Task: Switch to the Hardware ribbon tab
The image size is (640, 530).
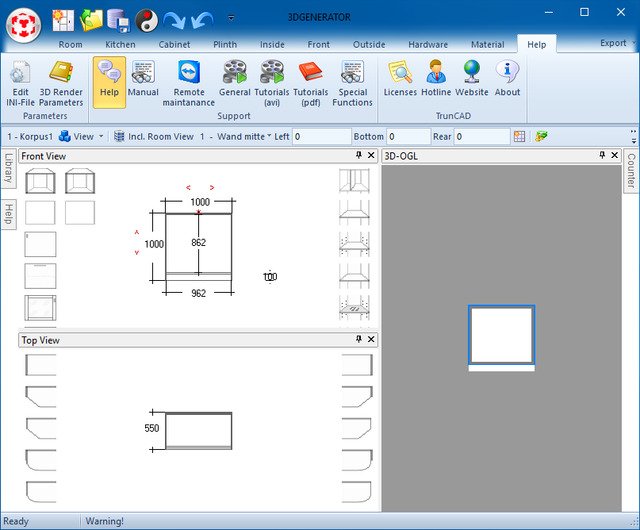Action: click(x=428, y=44)
